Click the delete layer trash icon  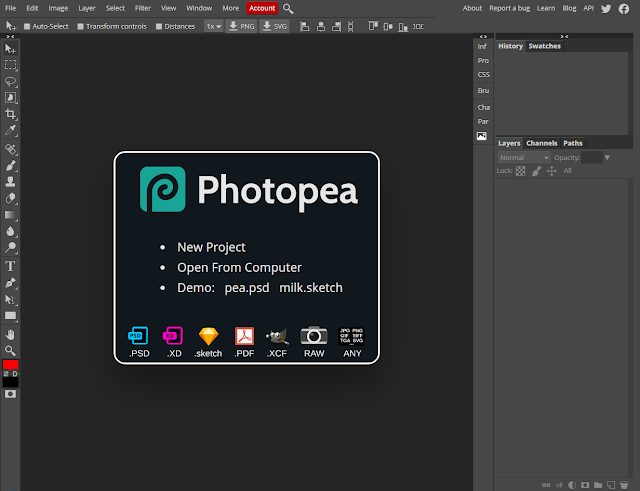(x=624, y=485)
